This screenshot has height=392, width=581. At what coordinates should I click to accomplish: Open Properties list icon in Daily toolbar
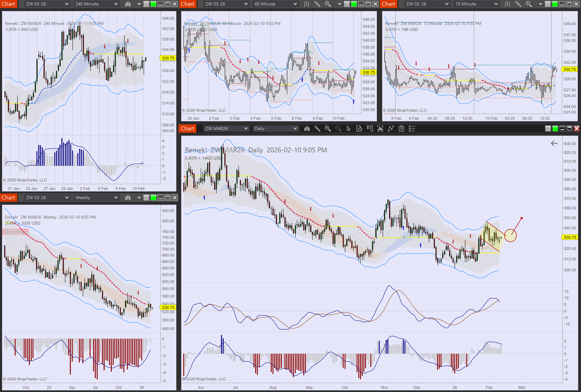(x=412, y=129)
